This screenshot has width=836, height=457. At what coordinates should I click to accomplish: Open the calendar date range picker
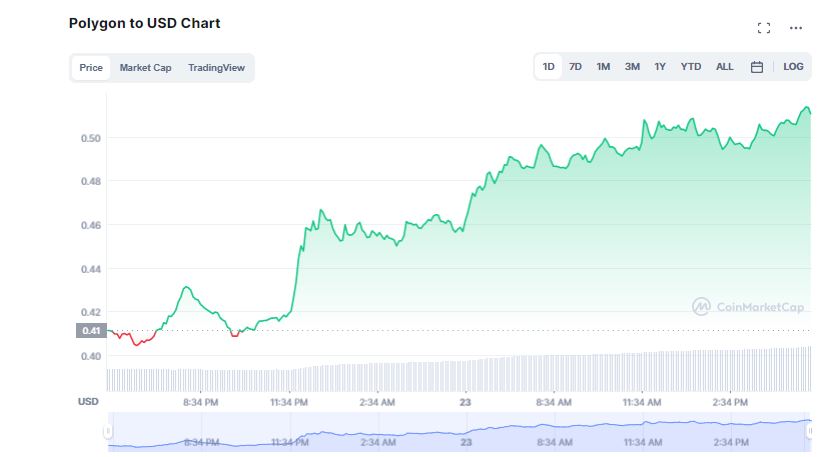tap(757, 67)
